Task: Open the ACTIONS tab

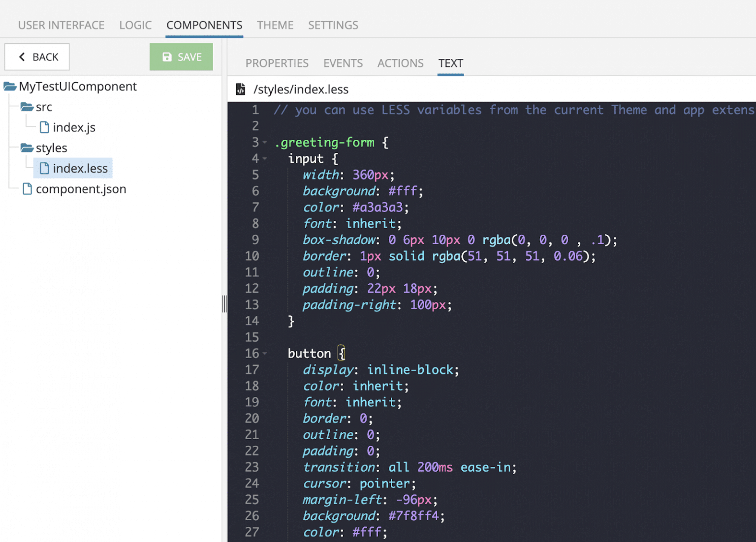Action: (x=400, y=63)
